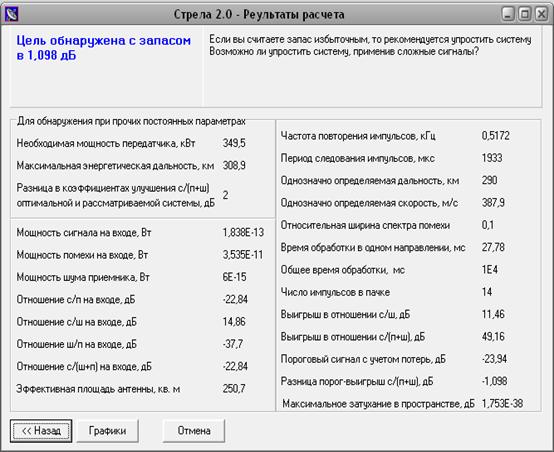Go back with the << Назад button
The width and height of the screenshot is (554, 452).
[41, 431]
